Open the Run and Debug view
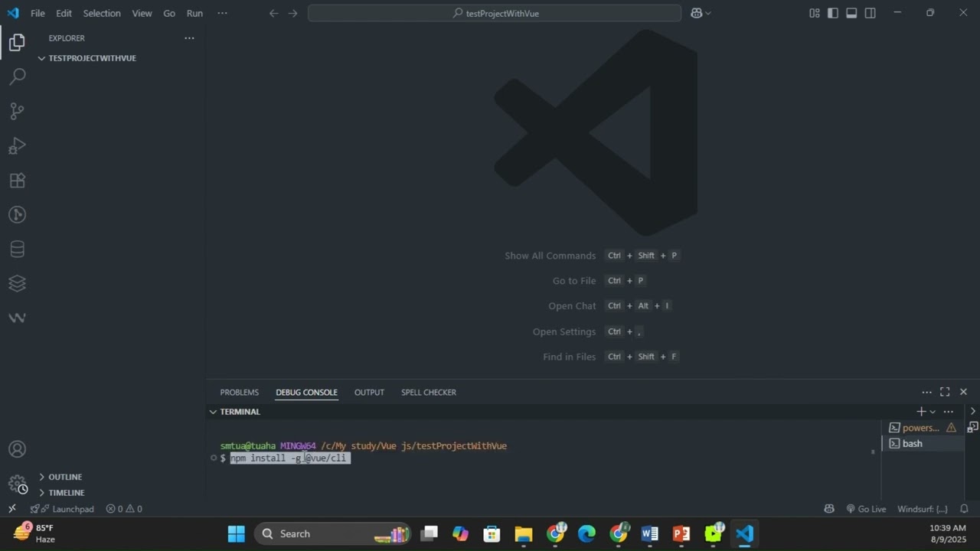 pyautogui.click(x=17, y=145)
